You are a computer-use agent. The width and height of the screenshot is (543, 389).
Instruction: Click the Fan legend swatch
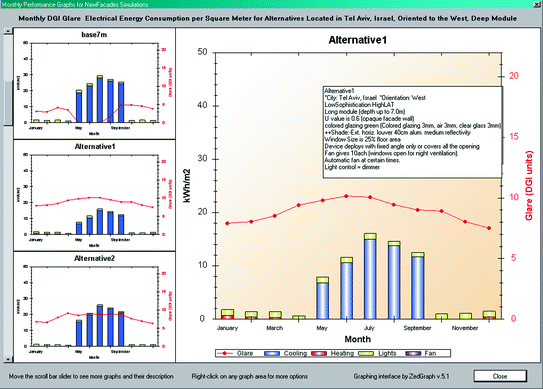[413, 353]
